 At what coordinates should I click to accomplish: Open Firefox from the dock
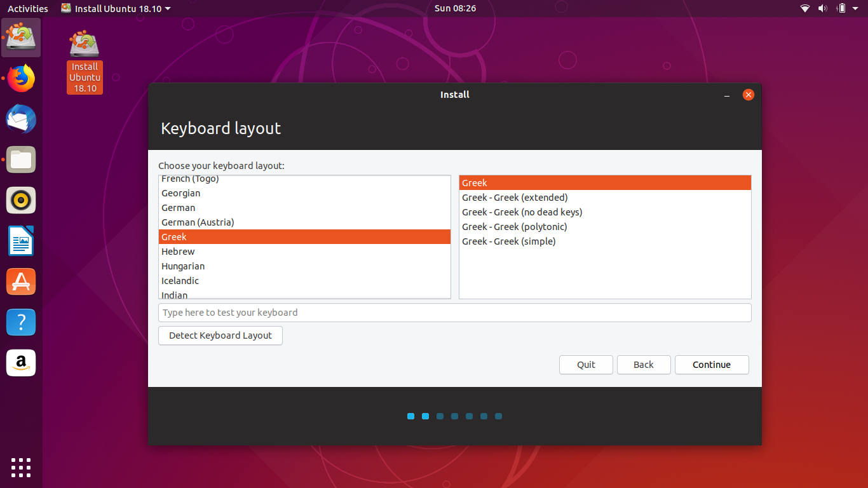[21, 79]
